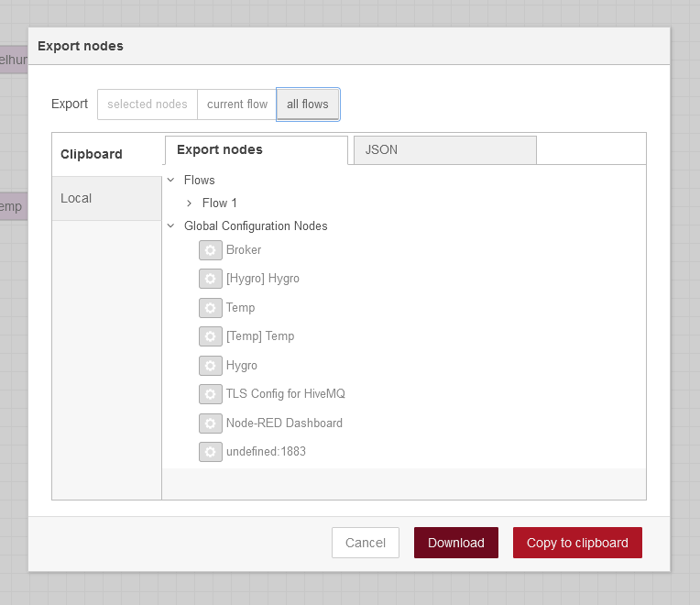Click the gear icon left of the standalone Temp node
Viewport: 700px width, 605px height.
tap(211, 308)
